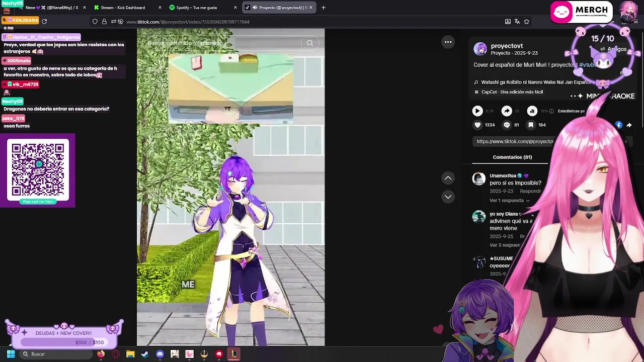Open Opera browser from the taskbar

[116, 354]
